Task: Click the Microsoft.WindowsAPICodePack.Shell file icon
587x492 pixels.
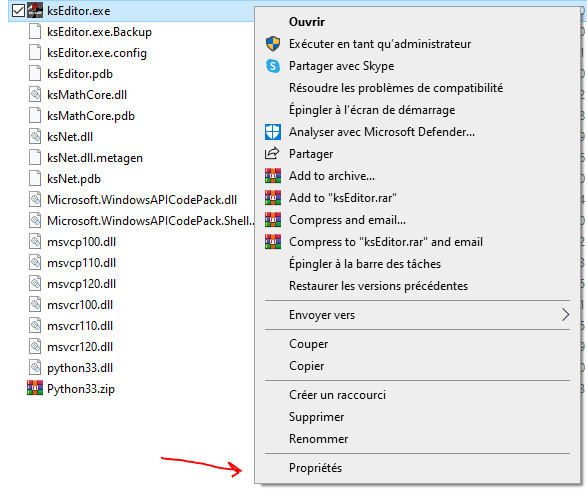Action: coord(35,220)
